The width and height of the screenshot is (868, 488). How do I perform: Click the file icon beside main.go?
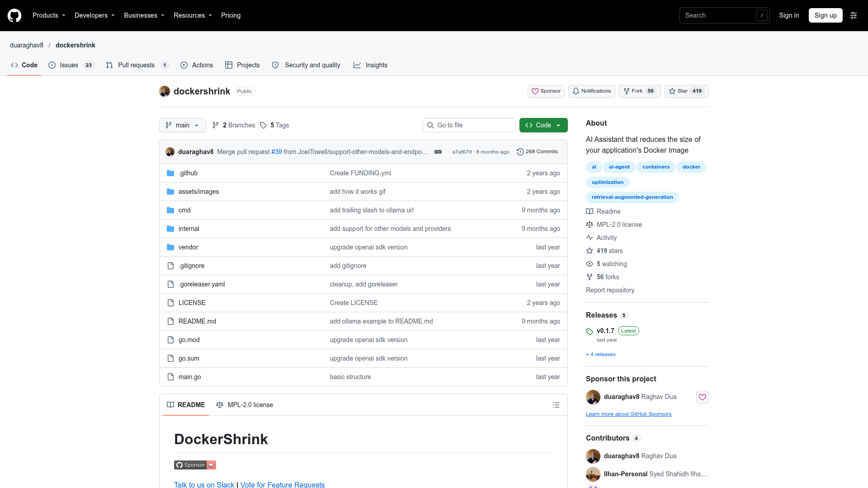tap(170, 377)
